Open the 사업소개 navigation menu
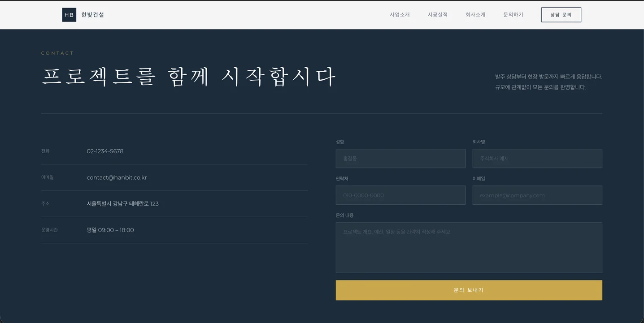 (x=400, y=14)
